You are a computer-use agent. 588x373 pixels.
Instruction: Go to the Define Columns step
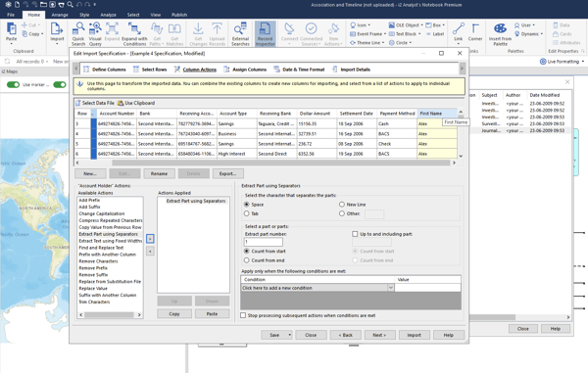(x=105, y=70)
